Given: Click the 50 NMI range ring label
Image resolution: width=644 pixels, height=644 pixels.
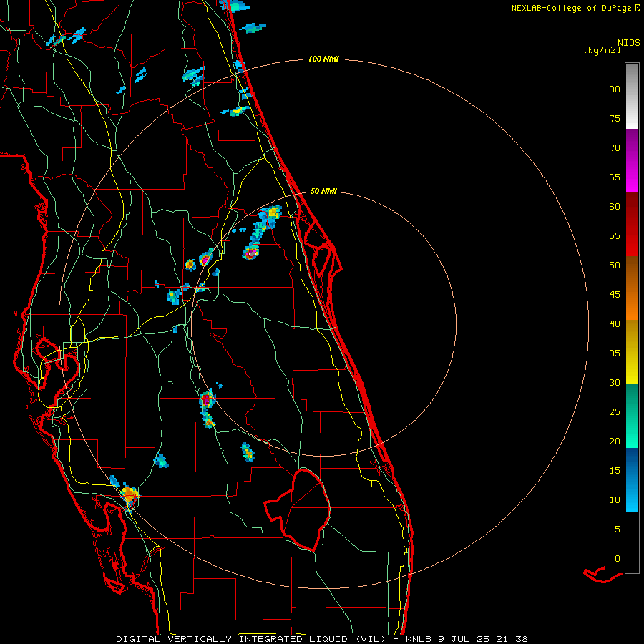Looking at the screenshot, I should [x=323, y=191].
